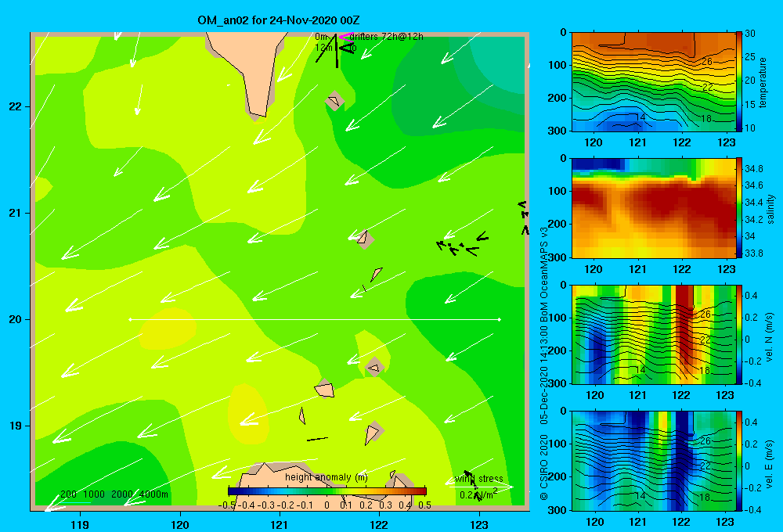Click the '12m' drifter depth label
The image size is (783, 532).
coord(323,48)
